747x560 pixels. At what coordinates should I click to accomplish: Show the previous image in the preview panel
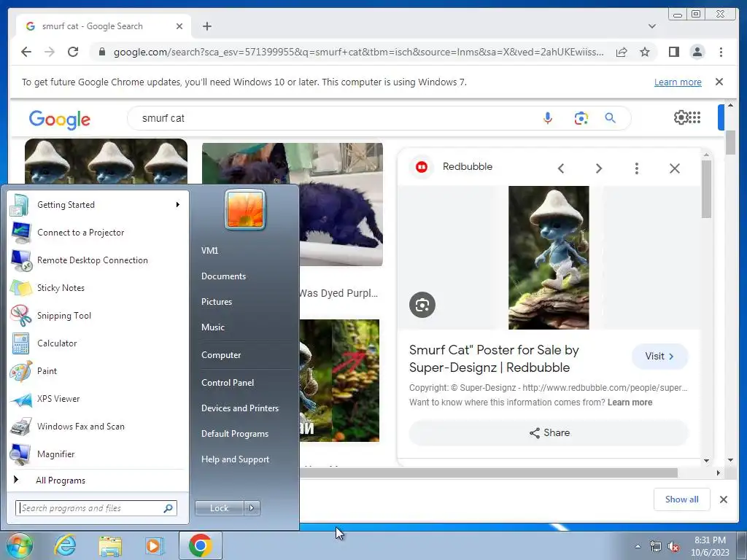[561, 168]
